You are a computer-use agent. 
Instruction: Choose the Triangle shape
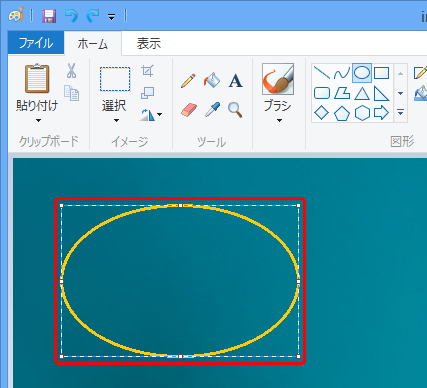coord(362,93)
